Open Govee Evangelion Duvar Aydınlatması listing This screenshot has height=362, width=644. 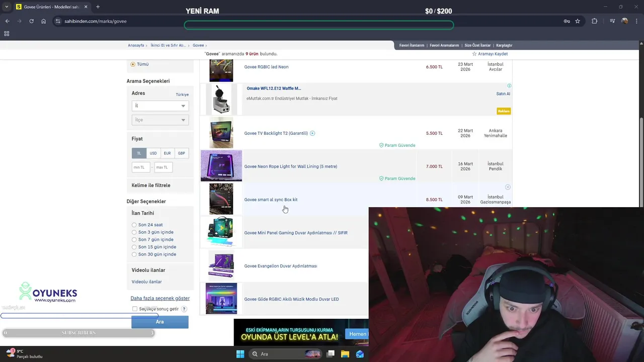coord(280,266)
